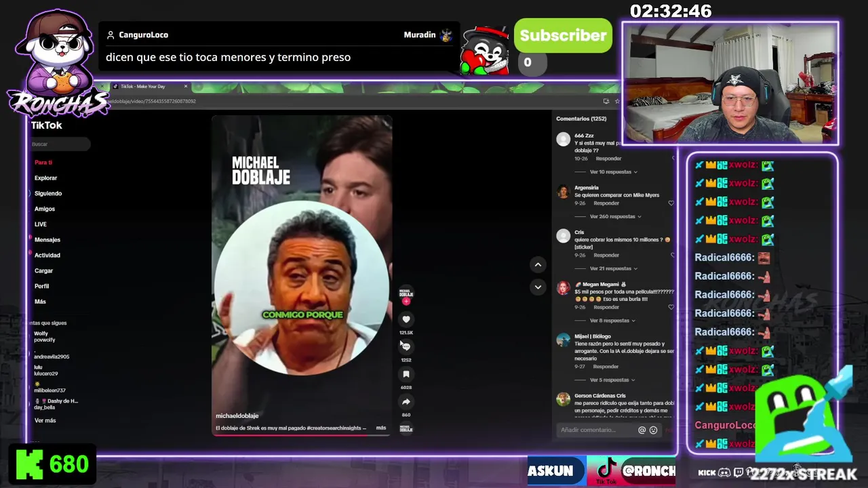
Task: Open Mijael Biólogo's profile avatar
Action: coord(563,340)
